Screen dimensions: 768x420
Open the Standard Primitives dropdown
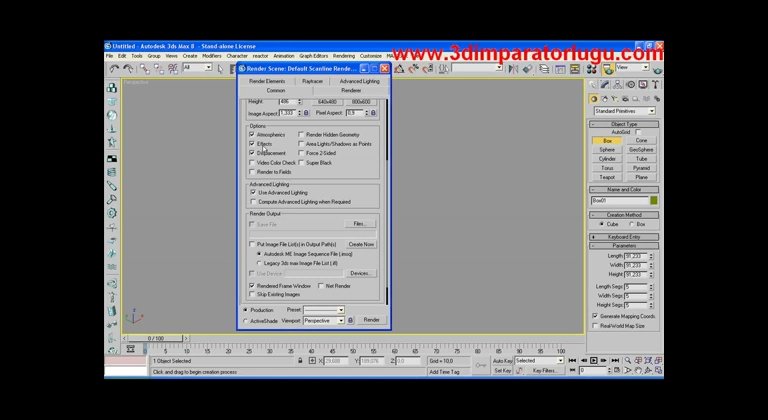coord(624,111)
